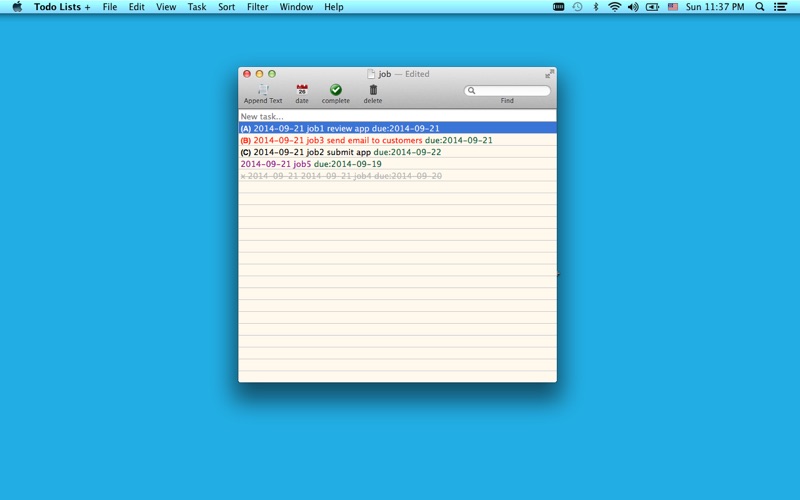The image size is (800, 500).
Task: Close the job window with red button
Action: [247, 74]
